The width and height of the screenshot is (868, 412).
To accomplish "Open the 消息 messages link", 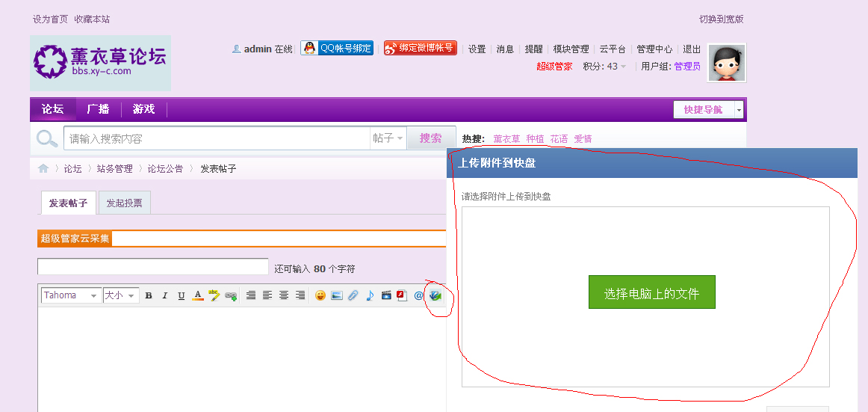I will coord(505,49).
